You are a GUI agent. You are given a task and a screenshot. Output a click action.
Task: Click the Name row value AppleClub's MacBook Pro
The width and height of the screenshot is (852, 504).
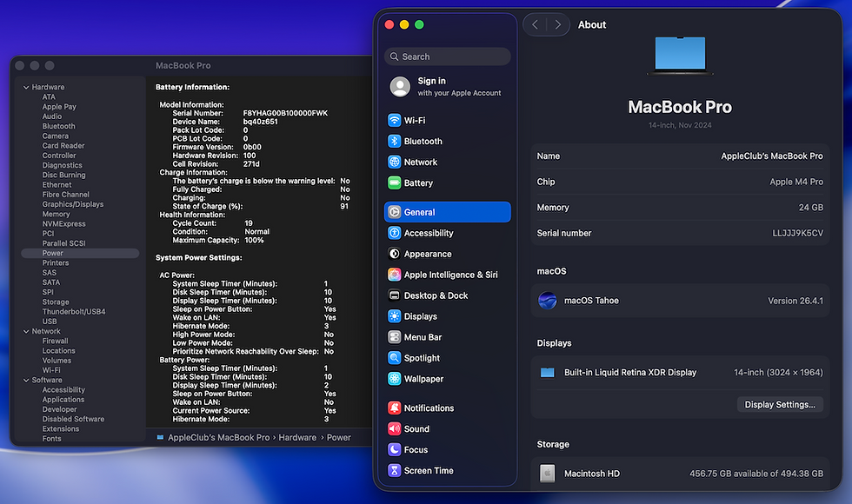click(x=772, y=156)
